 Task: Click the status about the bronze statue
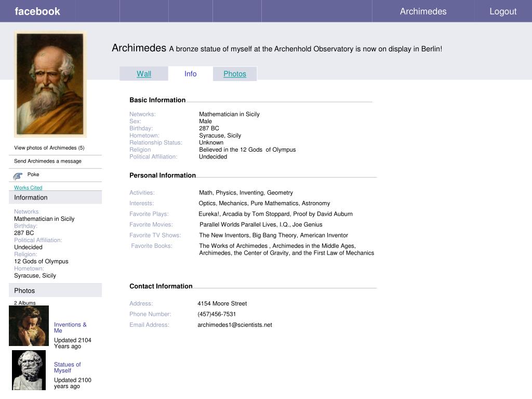point(305,49)
